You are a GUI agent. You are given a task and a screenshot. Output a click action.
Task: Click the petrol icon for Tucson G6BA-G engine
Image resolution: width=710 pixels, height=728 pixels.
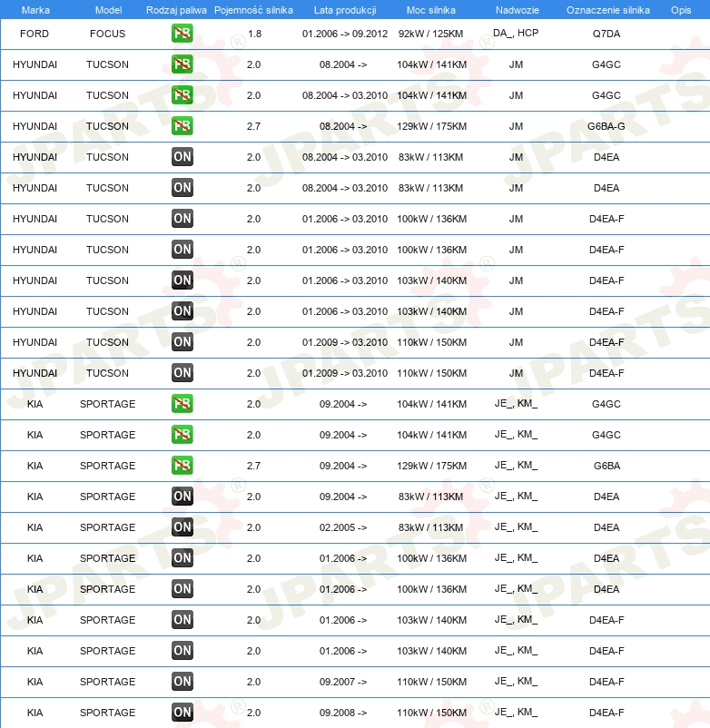click(x=182, y=126)
